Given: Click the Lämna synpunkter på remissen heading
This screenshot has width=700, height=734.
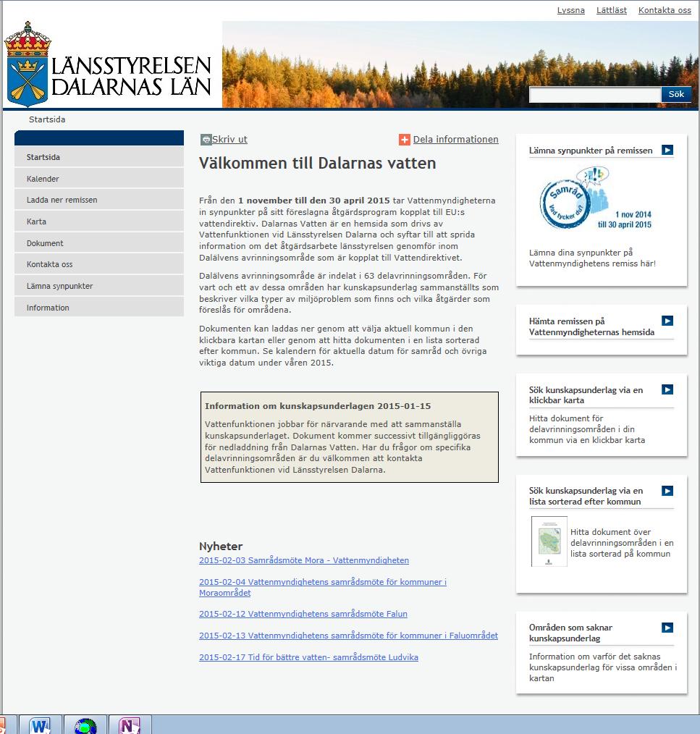Looking at the screenshot, I should click(591, 151).
